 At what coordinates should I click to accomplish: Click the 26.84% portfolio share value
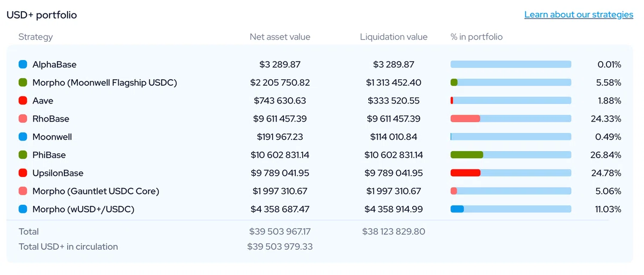[x=606, y=155]
